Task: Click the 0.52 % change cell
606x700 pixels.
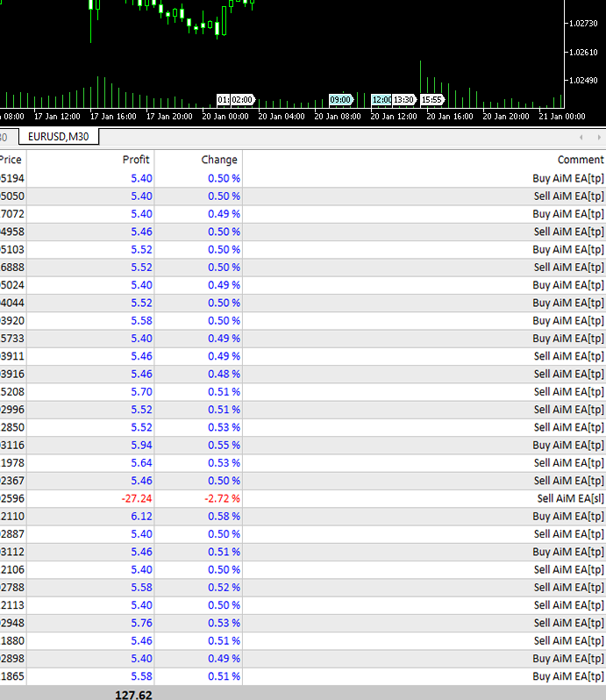Action: 224,588
